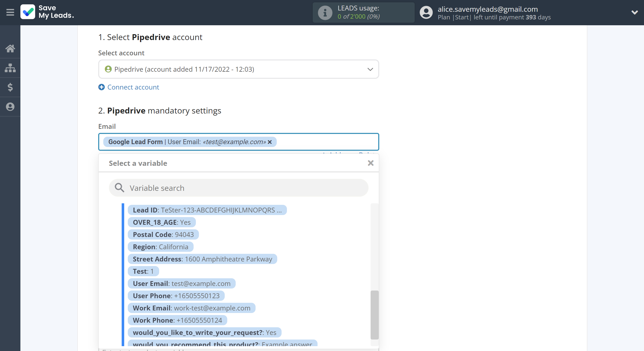Click the user avatar icon in header
The height and width of the screenshot is (351, 644).
point(426,12)
